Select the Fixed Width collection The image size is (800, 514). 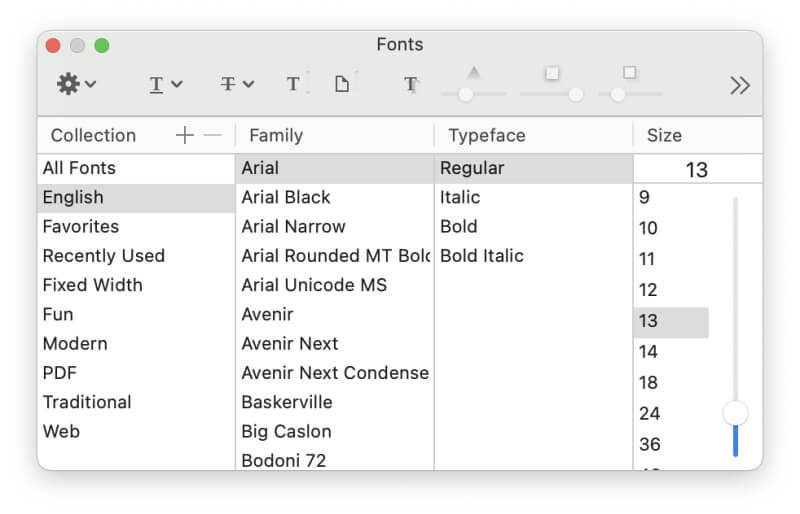point(136,285)
